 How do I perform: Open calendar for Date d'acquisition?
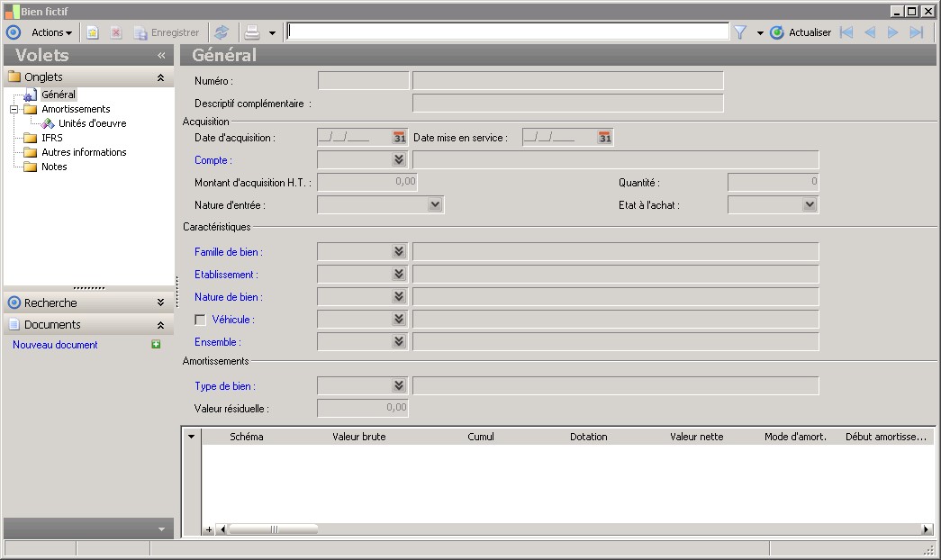pos(399,138)
